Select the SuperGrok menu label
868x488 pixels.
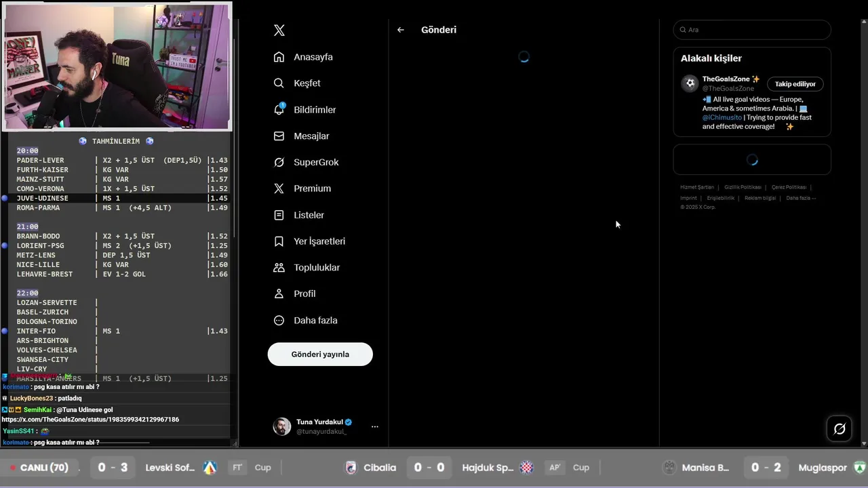(x=316, y=163)
